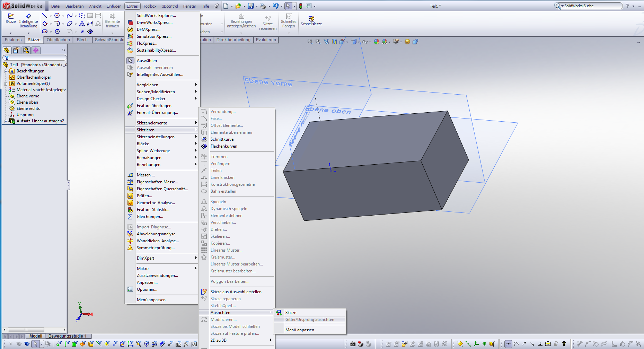This screenshot has width=644, height=349.
Task: Click the save icon in the top toolbar
Action: point(251,6)
